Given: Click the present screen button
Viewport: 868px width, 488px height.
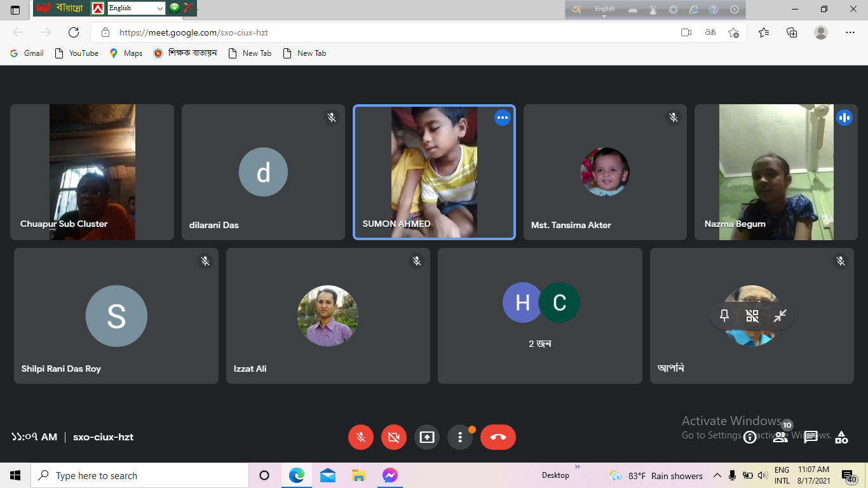Looking at the screenshot, I should (427, 437).
